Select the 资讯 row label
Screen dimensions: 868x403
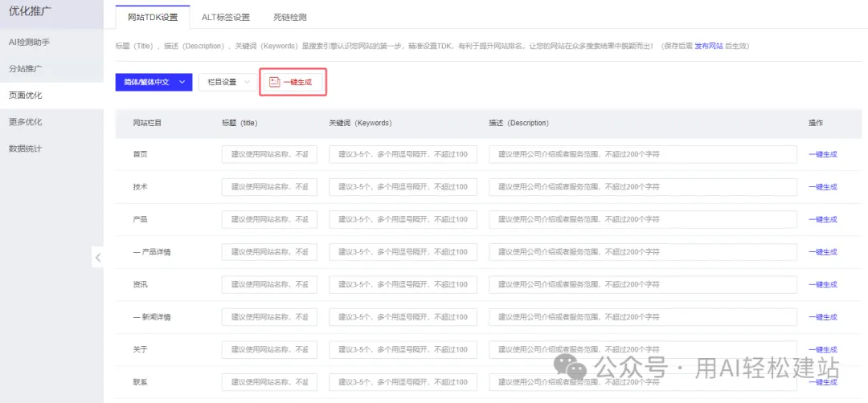click(x=140, y=285)
